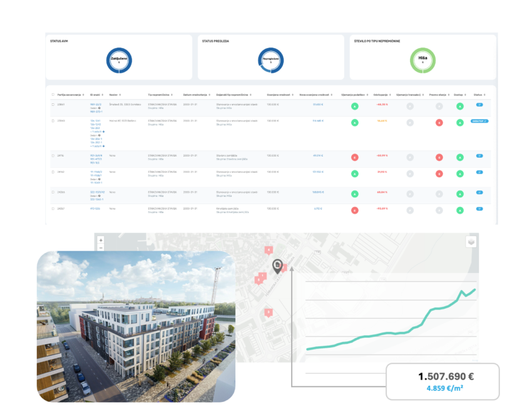Click red C badge in row 24116 Ujemanje podatkov
Image resolution: width=532 pixels, height=419 pixels.
355,157
